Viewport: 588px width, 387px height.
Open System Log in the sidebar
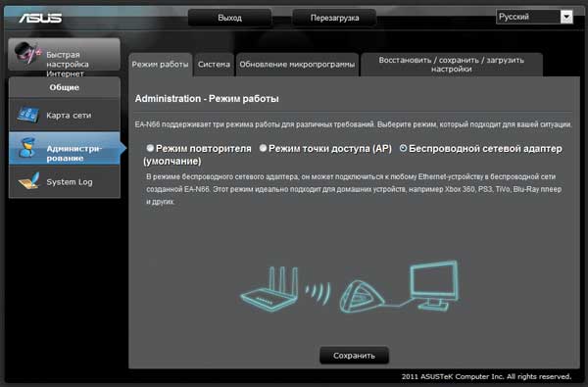65,182
